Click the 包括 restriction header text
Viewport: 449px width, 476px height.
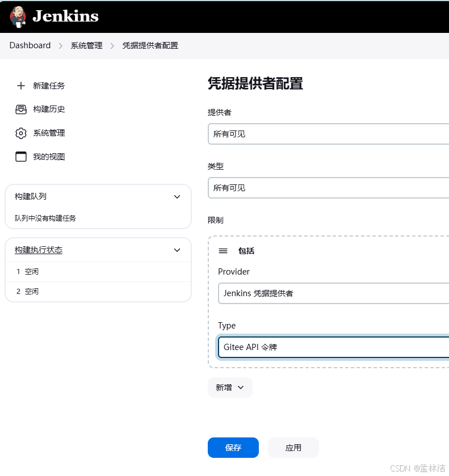(x=246, y=251)
